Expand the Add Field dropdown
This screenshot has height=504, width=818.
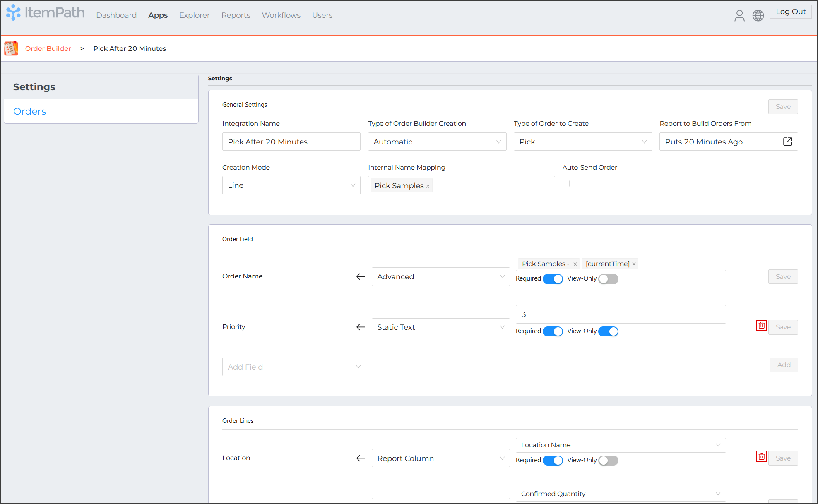pos(294,367)
